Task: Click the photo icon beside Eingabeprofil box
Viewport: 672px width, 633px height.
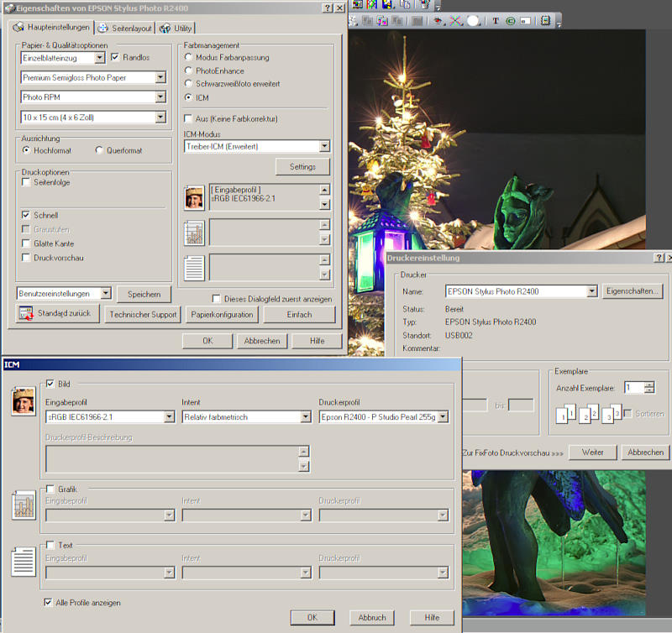Action: click(x=194, y=197)
